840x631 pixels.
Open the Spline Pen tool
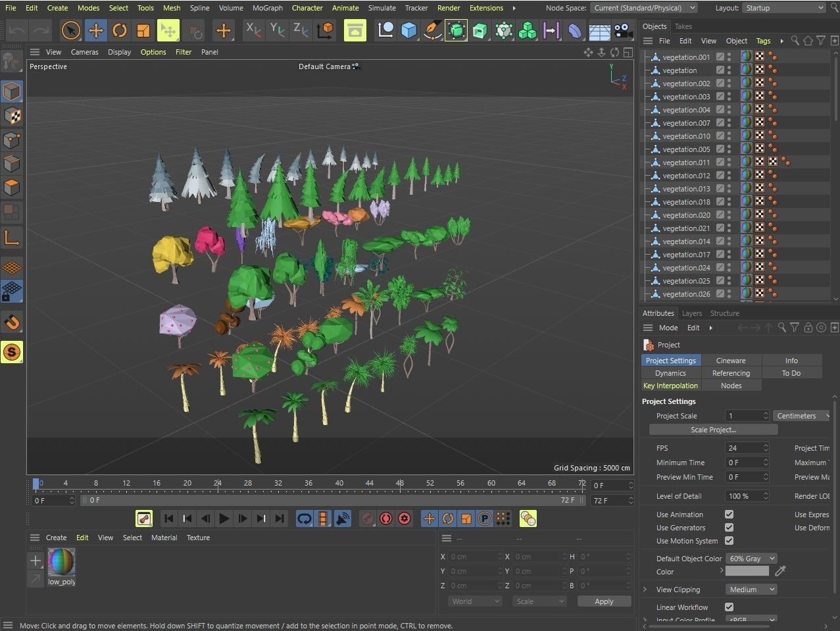pyautogui.click(x=432, y=30)
